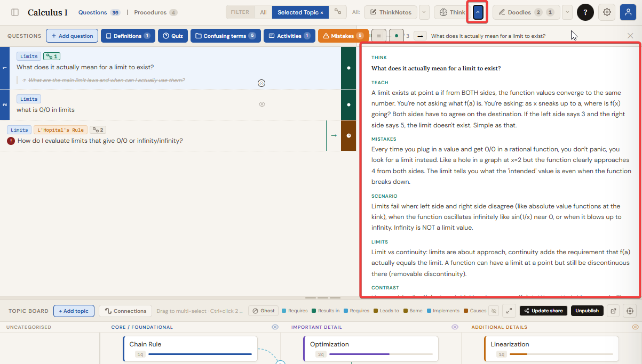Toggle visibility of Important Detail column
Screen dimensions: 642x364
click(455, 327)
